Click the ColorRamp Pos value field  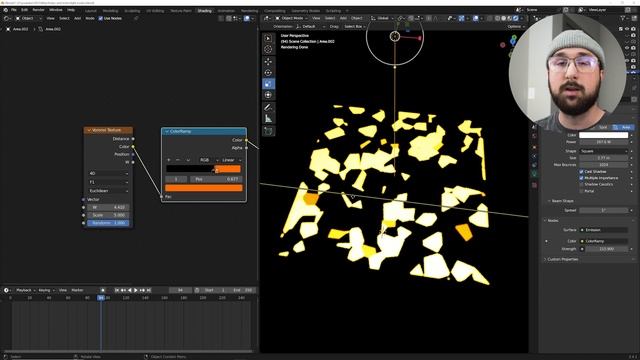click(x=216, y=179)
